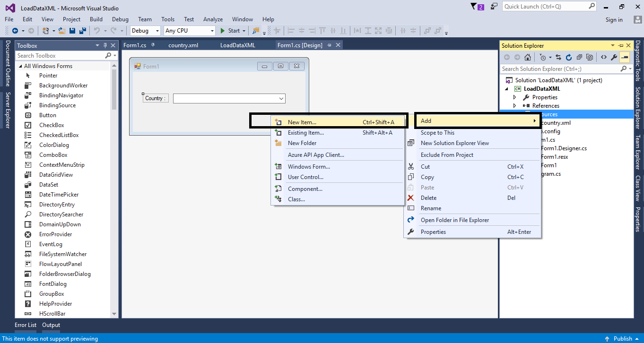
Task: Open the Debug configuration dropdown
Action: pos(157,31)
